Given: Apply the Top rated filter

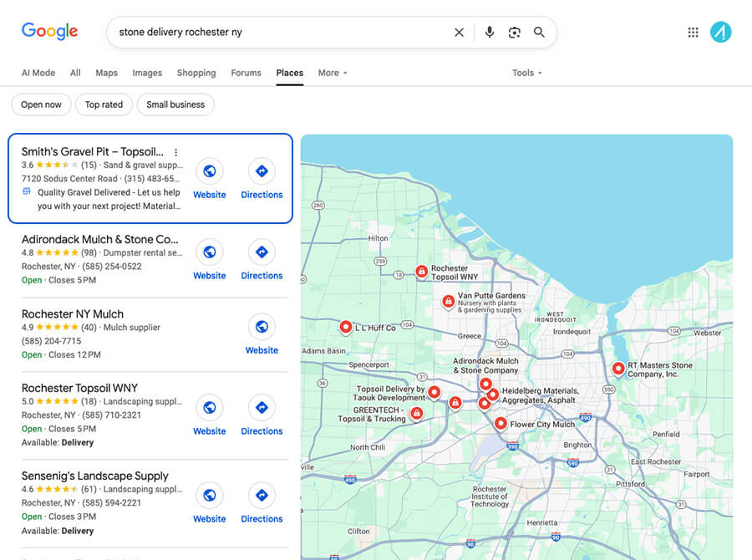Looking at the screenshot, I should [x=104, y=104].
